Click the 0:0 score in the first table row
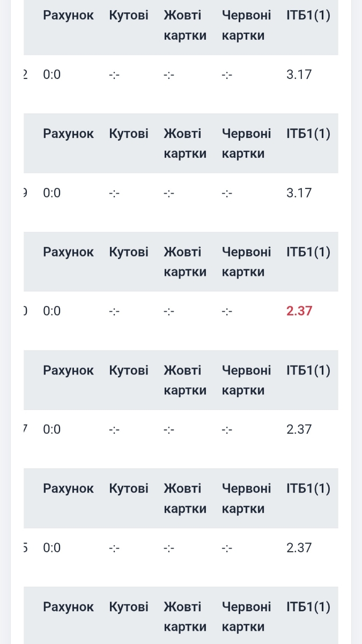The image size is (362, 644). tap(52, 74)
